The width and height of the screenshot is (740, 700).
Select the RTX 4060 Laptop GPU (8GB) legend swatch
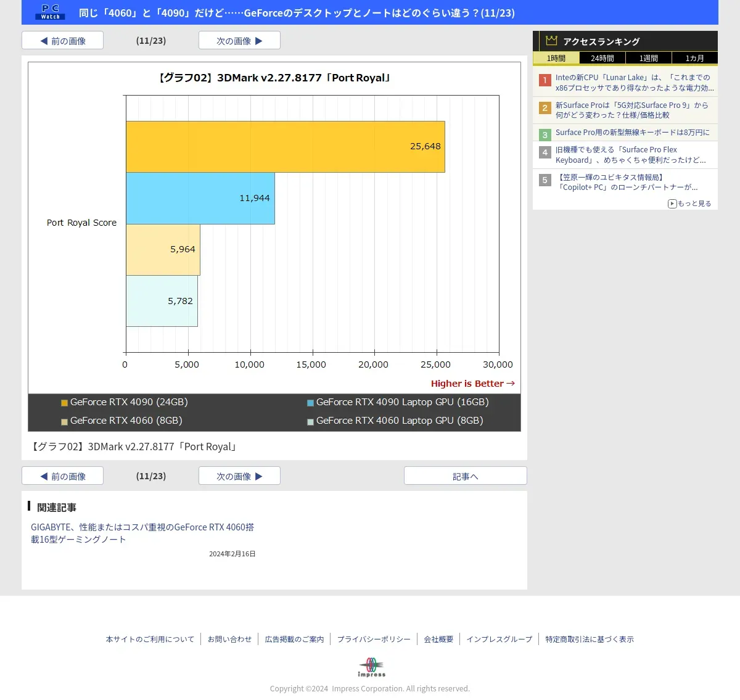click(x=311, y=422)
